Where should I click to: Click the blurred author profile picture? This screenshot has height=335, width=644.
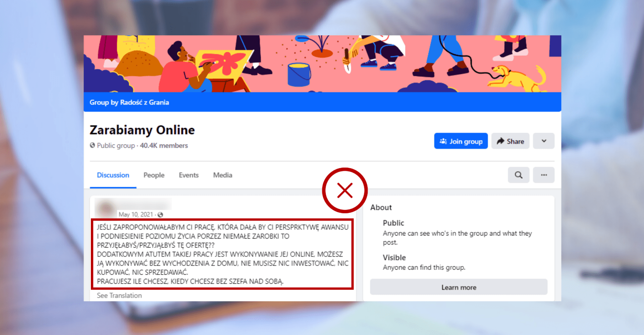(106, 209)
